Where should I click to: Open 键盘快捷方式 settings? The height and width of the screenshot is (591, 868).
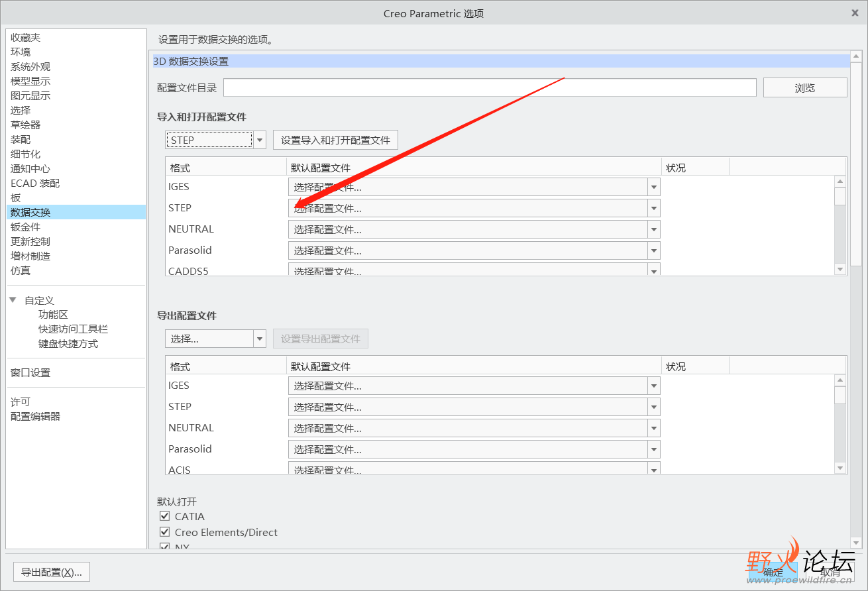coord(68,344)
